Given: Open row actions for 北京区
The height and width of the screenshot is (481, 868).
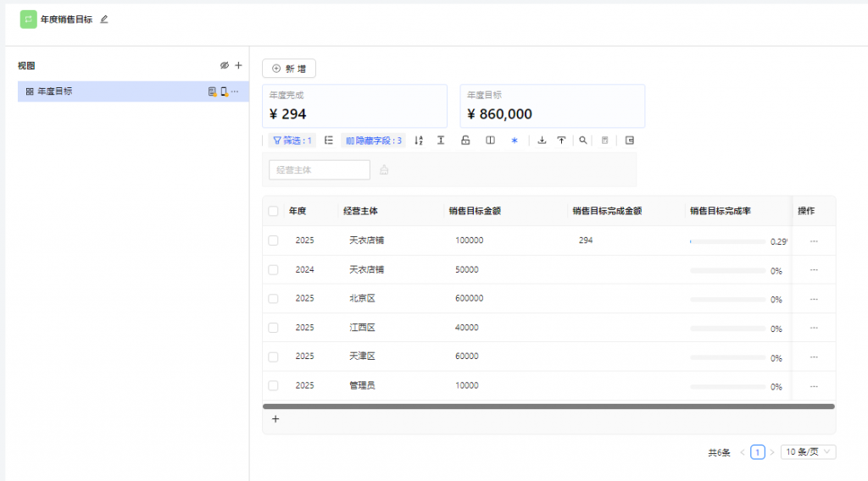Looking at the screenshot, I should click(x=814, y=299).
